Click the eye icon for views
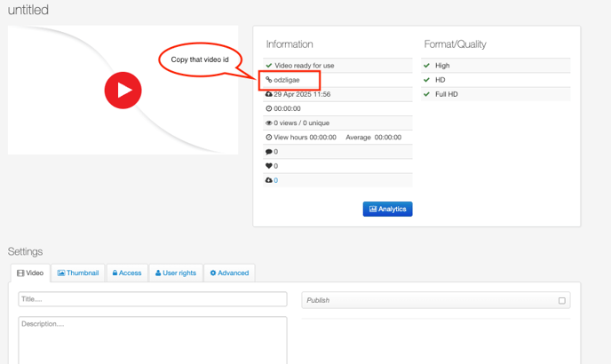This screenshot has height=364, width=611. [x=269, y=123]
